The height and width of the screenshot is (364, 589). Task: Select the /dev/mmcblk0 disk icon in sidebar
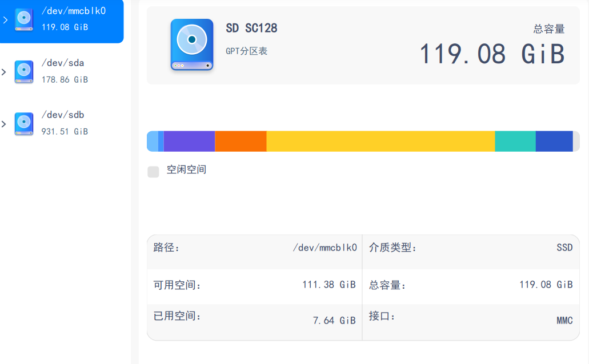tap(23, 19)
